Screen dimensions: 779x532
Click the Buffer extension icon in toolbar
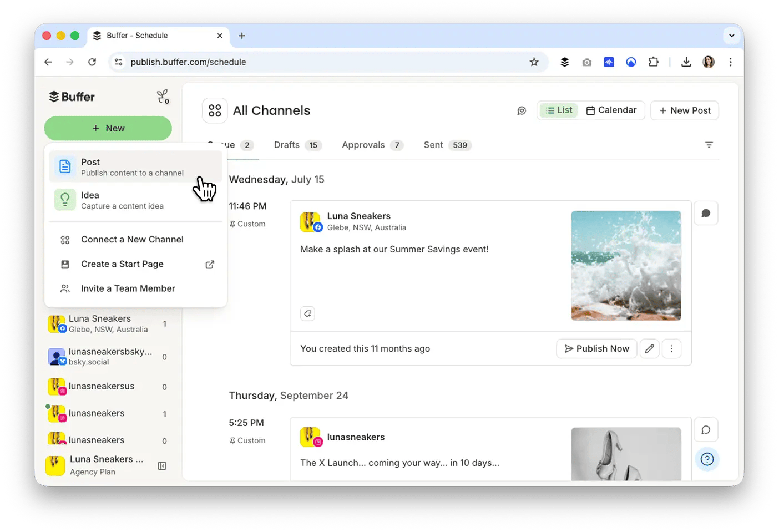tap(565, 62)
